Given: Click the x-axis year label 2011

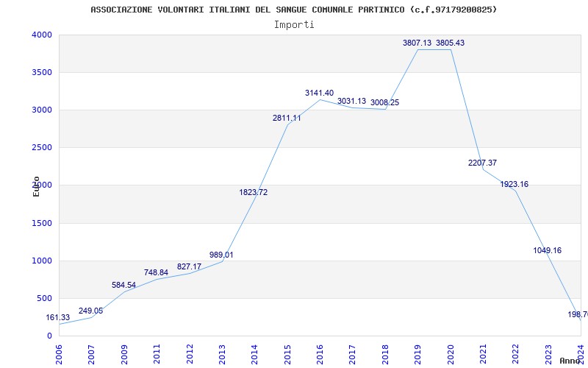Looking at the screenshot, I should 157,354.
